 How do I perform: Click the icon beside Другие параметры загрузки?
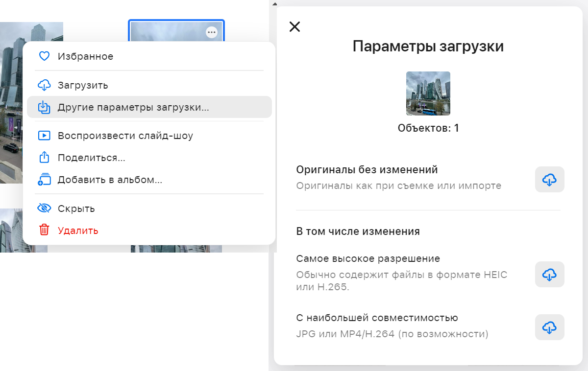point(44,107)
